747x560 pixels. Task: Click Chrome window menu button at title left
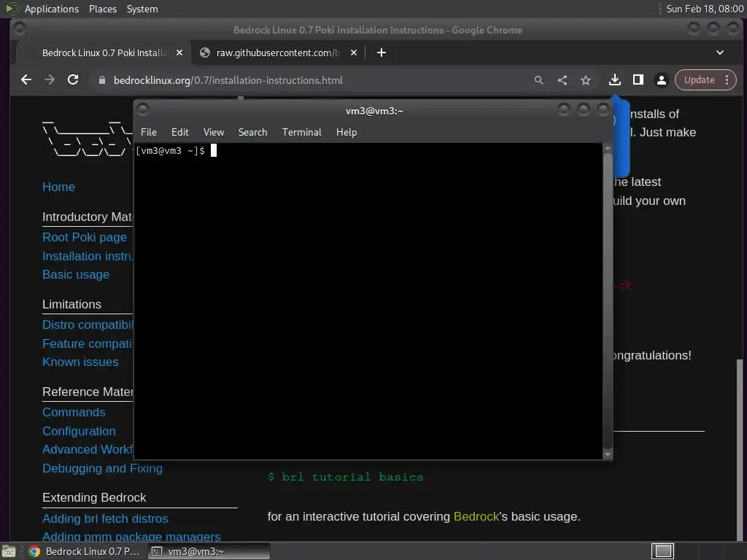pos(20,28)
